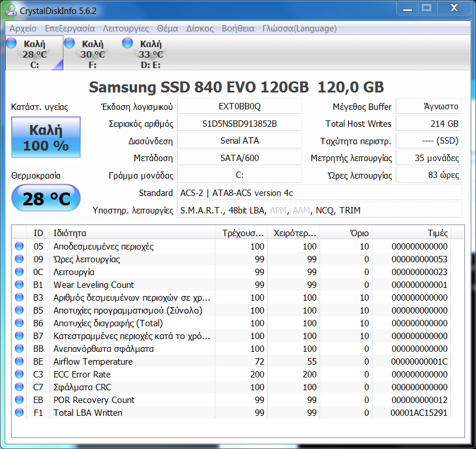Click the firmware field EXT0BB0Q
Viewport: 476px width, 449px height.
pyautogui.click(x=240, y=106)
